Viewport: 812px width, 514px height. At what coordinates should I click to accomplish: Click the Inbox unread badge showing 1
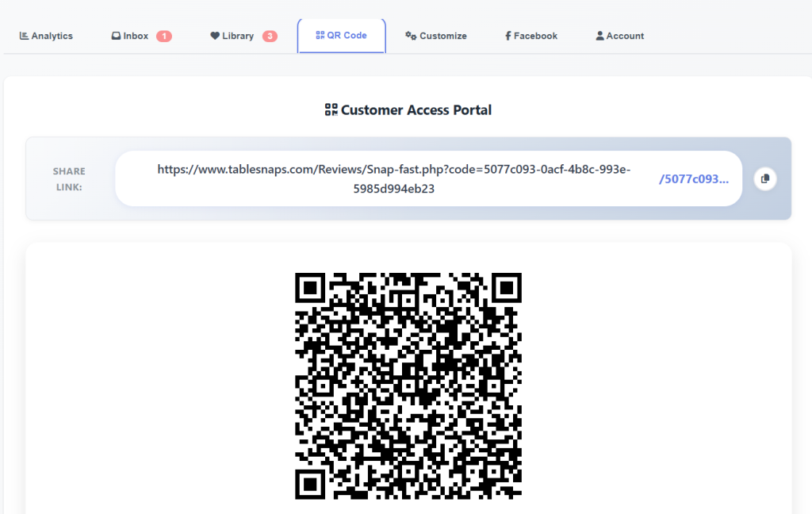pyautogui.click(x=164, y=36)
